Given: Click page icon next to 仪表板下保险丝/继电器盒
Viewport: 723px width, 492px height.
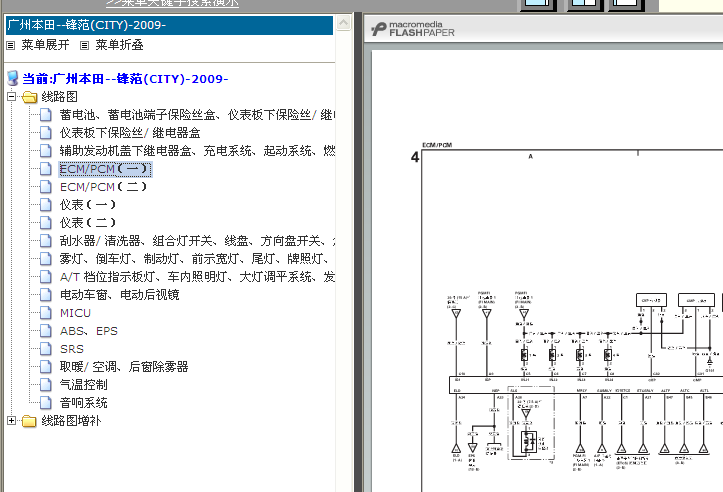Looking at the screenshot, I should pos(46,133).
